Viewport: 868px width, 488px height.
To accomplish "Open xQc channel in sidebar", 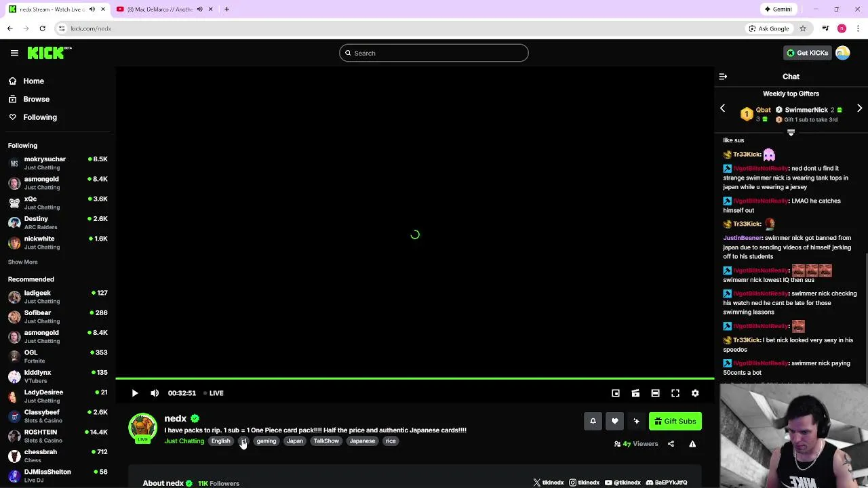I will tap(58, 203).
